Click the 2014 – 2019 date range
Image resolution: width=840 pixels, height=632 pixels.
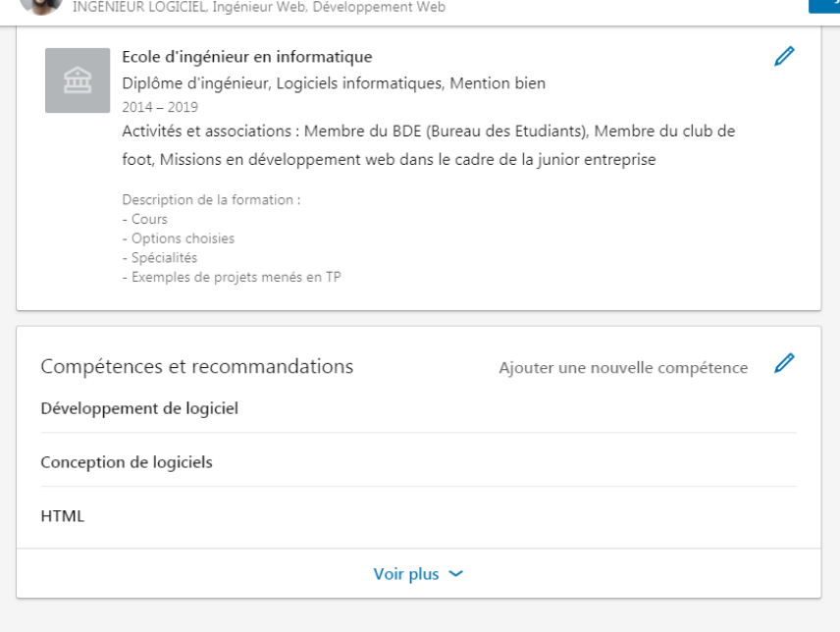(x=160, y=107)
